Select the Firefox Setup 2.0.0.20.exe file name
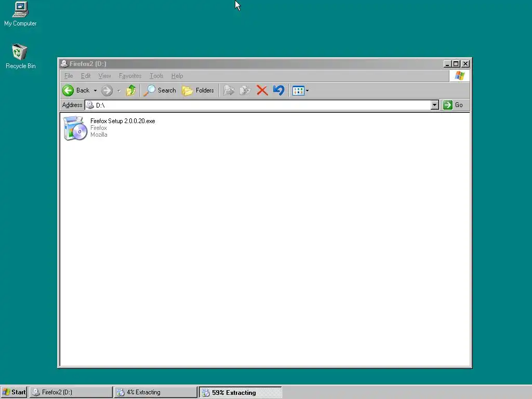 coord(123,121)
